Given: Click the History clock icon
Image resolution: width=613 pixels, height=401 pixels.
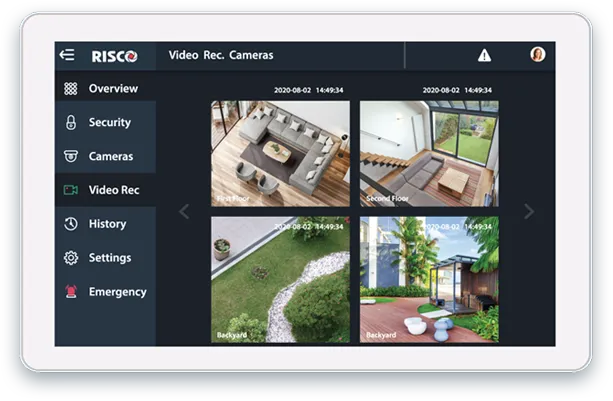Looking at the screenshot, I should [71, 224].
